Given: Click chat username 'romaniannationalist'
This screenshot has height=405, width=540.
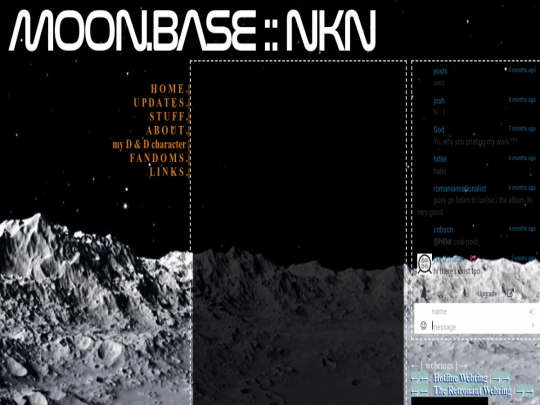Looking at the screenshot, I should pyautogui.click(x=460, y=189).
